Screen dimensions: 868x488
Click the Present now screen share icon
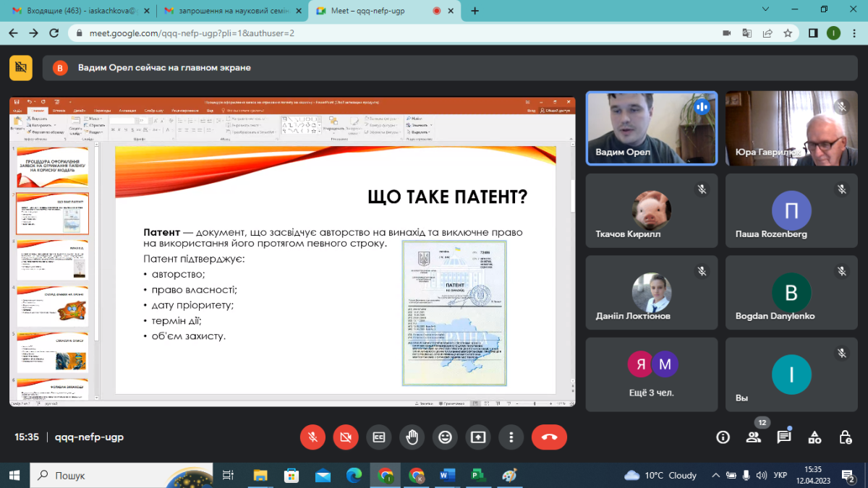[x=478, y=437]
